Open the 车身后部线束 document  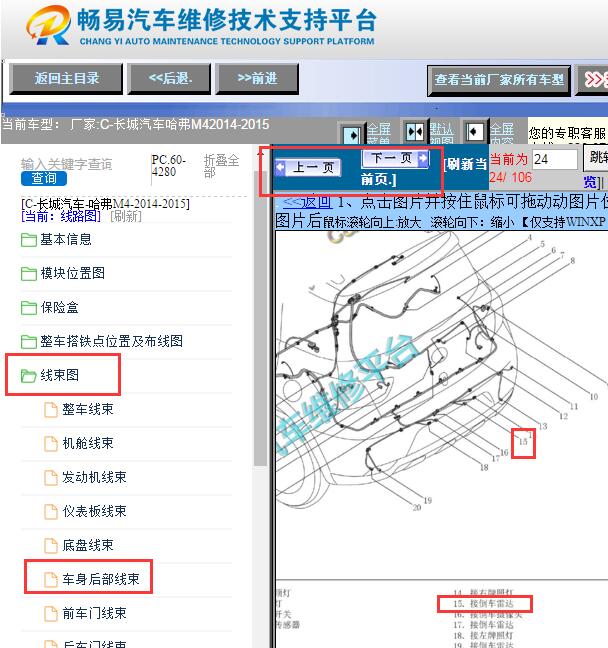pos(101,579)
